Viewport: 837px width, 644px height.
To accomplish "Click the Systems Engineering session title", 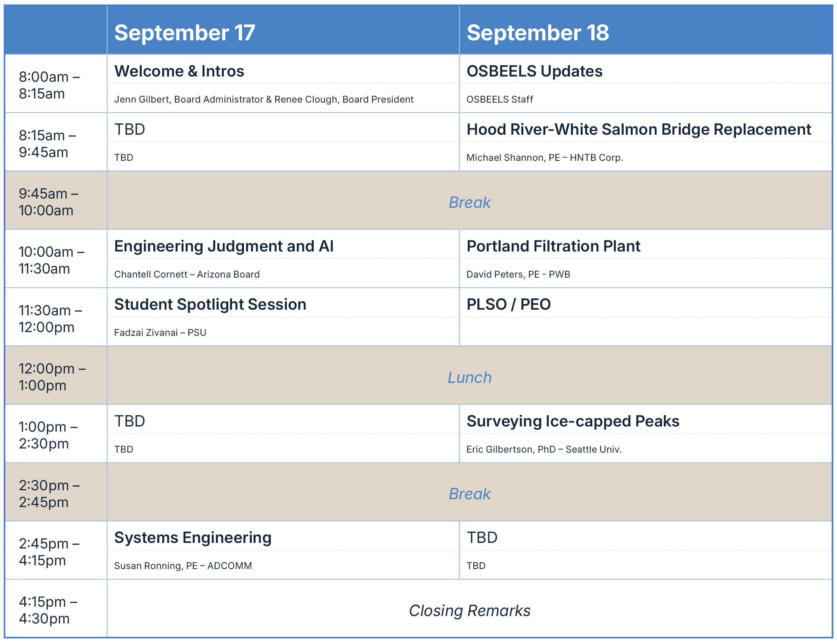I will coord(193,538).
